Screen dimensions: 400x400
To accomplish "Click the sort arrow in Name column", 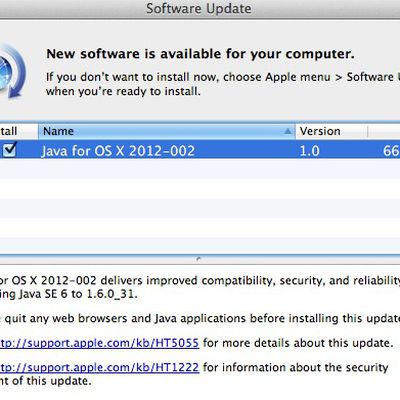I will click(x=288, y=131).
